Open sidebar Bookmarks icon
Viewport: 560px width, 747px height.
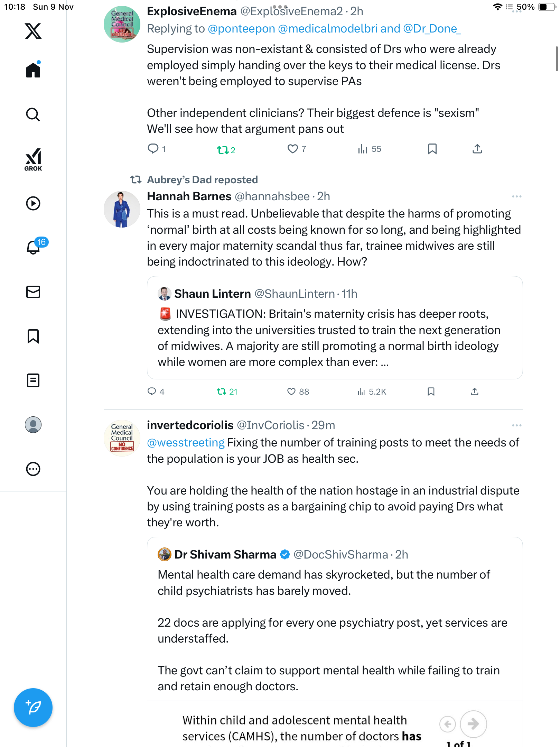[33, 336]
